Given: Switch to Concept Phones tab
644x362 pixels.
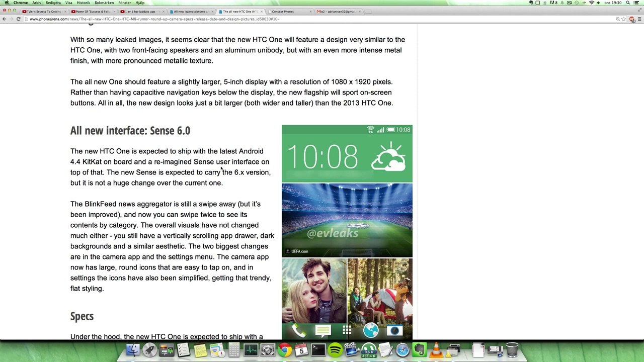Looking at the screenshot, I should (x=289, y=11).
